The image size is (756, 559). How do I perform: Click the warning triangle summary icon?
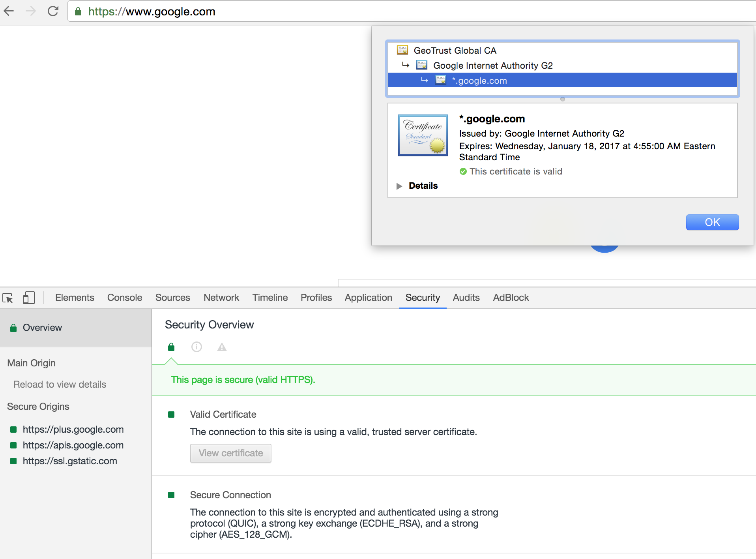222,347
